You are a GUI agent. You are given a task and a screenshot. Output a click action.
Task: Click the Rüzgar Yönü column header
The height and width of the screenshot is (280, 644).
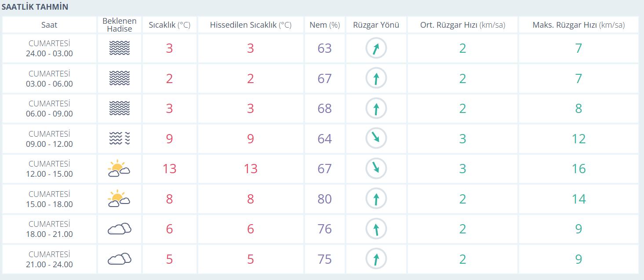pos(376,25)
